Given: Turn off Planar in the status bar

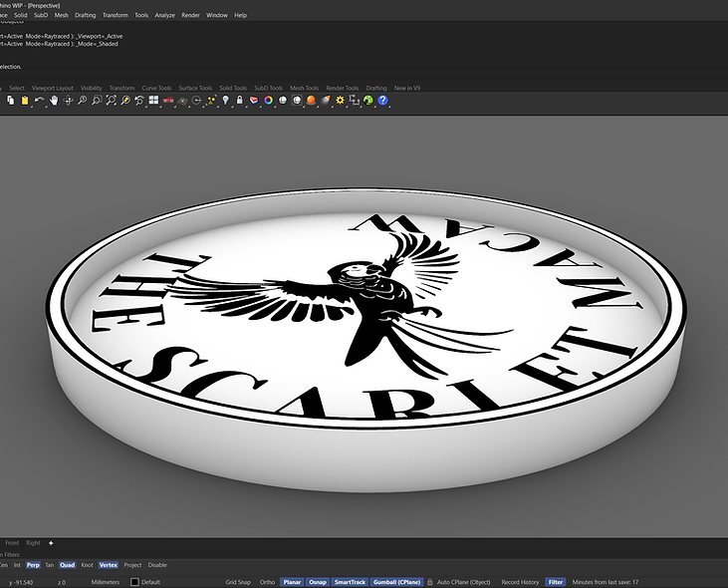Looking at the screenshot, I should click(292, 582).
